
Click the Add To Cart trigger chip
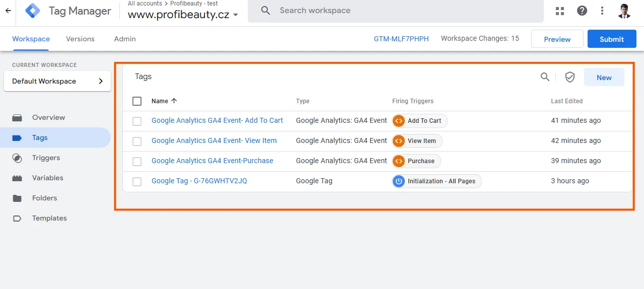tap(419, 121)
